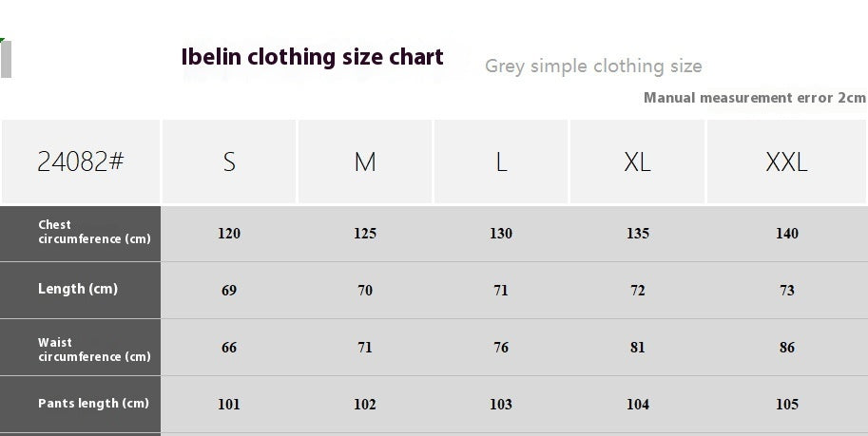Click waist circumference value 76 for size L

pyautogui.click(x=501, y=348)
